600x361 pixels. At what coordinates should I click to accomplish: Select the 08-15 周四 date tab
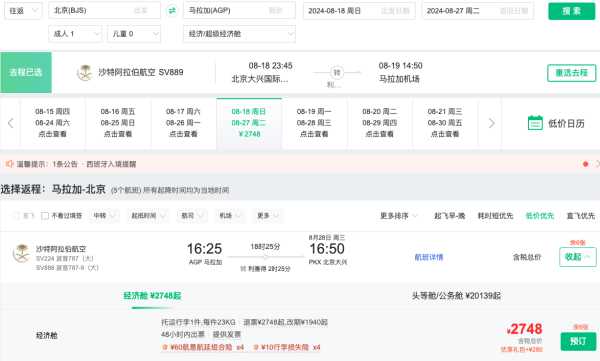point(53,123)
